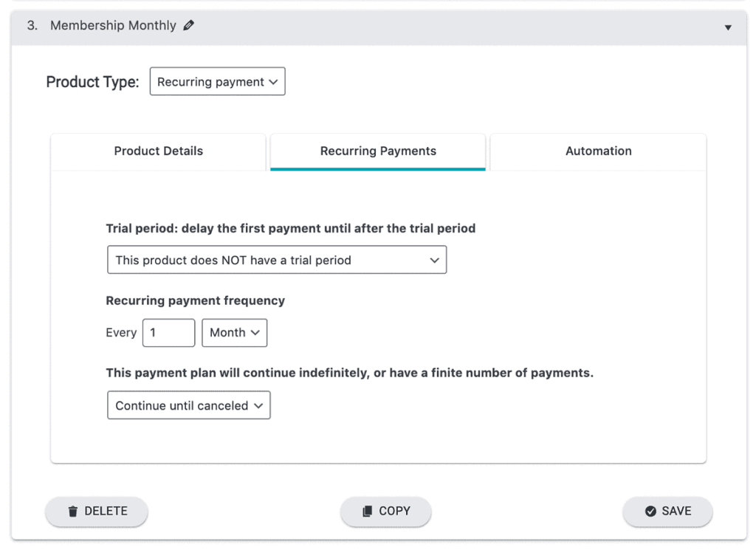Open the Continue until canceled dropdown
This screenshot has width=756, height=550.
point(188,405)
